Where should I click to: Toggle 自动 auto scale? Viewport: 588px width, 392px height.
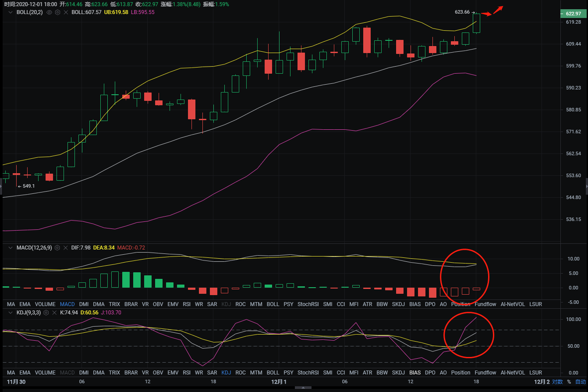tap(580, 382)
